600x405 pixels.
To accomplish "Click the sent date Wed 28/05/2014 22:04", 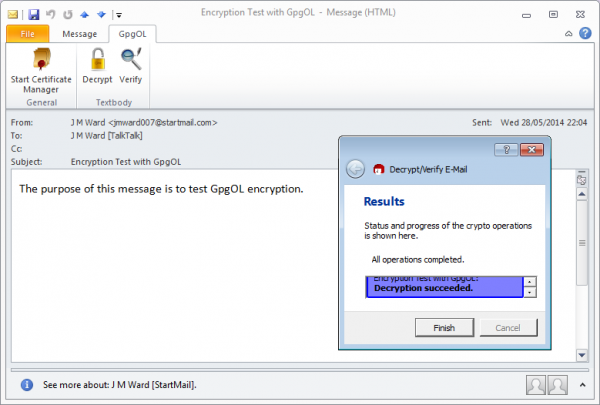I will 544,122.
